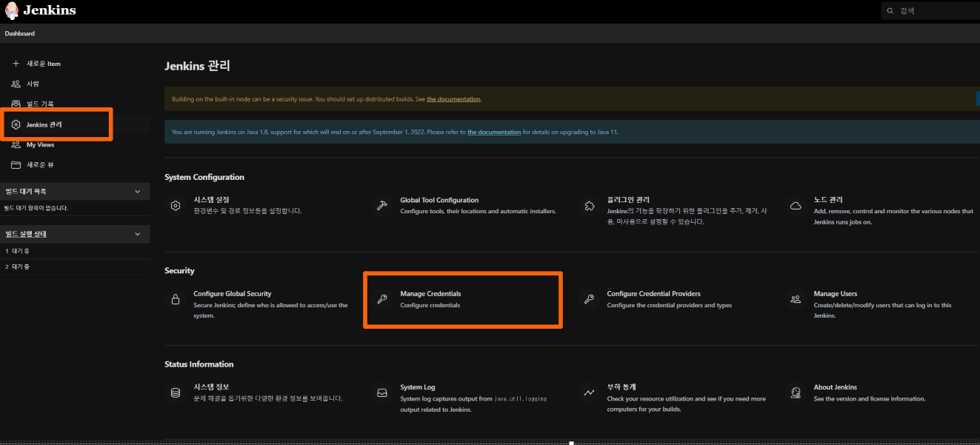Open the Configure Global Security link
The height and width of the screenshot is (445, 980).
[x=233, y=294]
